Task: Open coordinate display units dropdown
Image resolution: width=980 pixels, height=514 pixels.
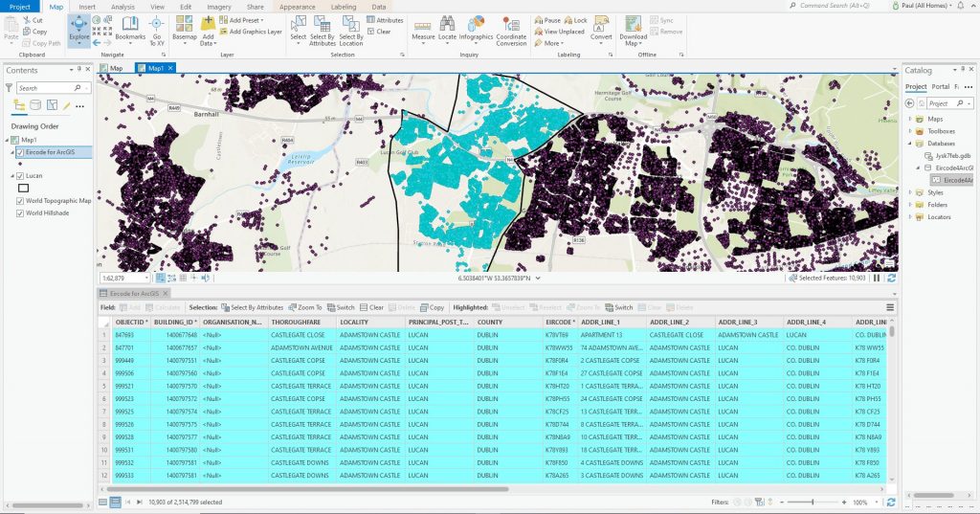Action: coord(538,278)
